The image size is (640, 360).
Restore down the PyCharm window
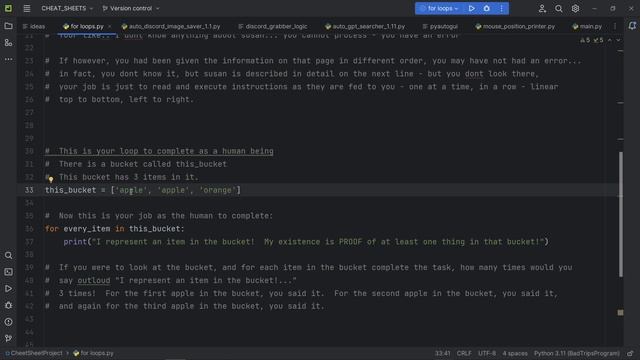[x=613, y=8]
